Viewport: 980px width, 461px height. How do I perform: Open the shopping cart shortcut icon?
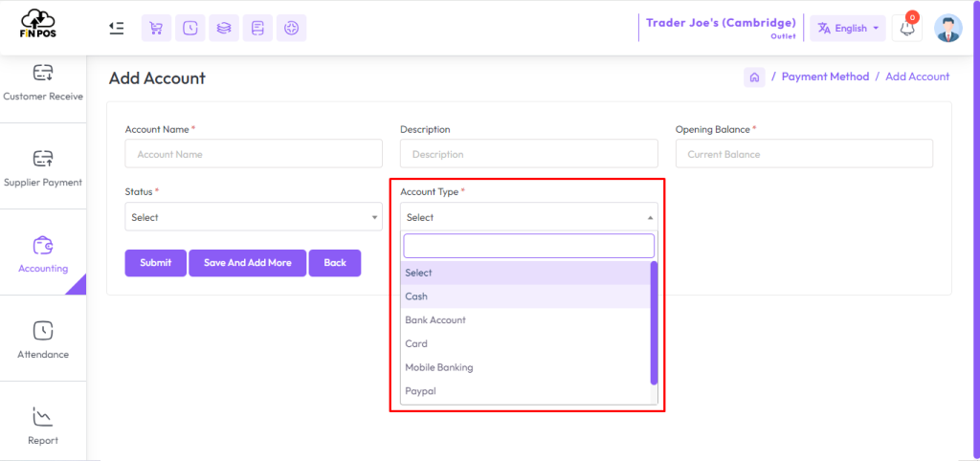pos(156,28)
